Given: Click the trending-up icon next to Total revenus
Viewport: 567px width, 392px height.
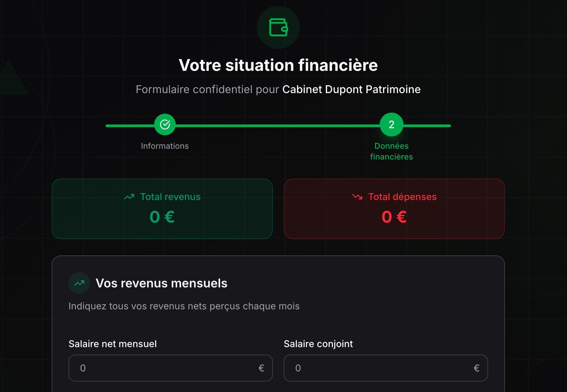Looking at the screenshot, I should pyautogui.click(x=129, y=197).
